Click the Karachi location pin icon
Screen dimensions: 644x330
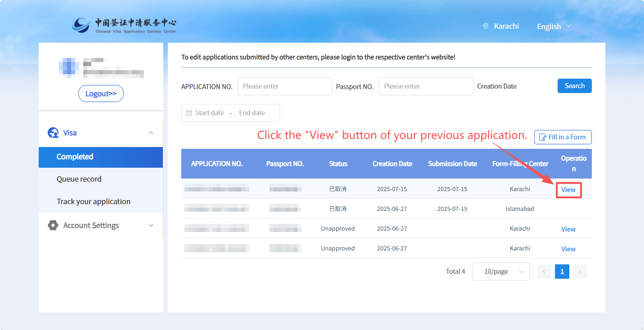486,26
